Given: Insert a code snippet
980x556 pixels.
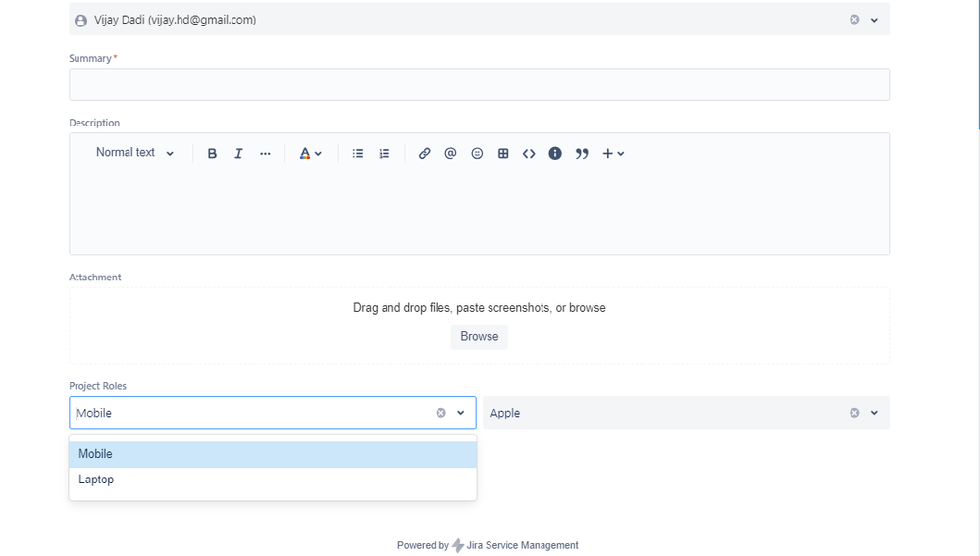Looking at the screenshot, I should 529,154.
